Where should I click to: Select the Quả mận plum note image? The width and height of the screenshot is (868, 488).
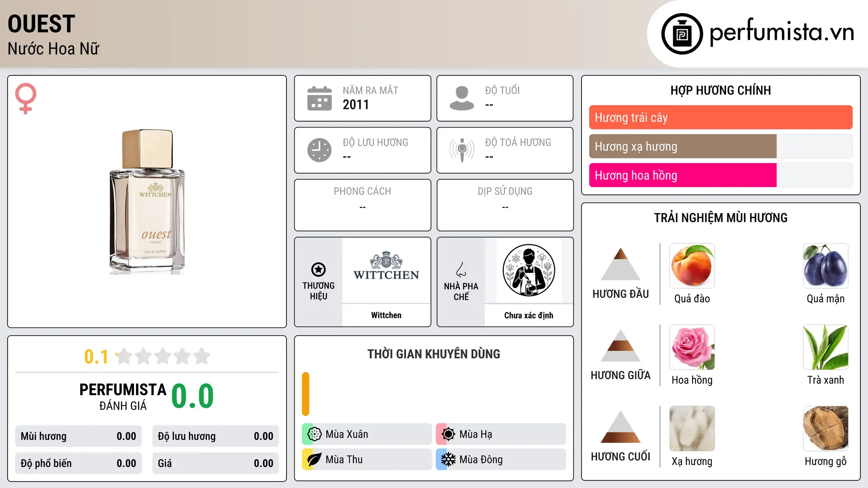[826, 266]
